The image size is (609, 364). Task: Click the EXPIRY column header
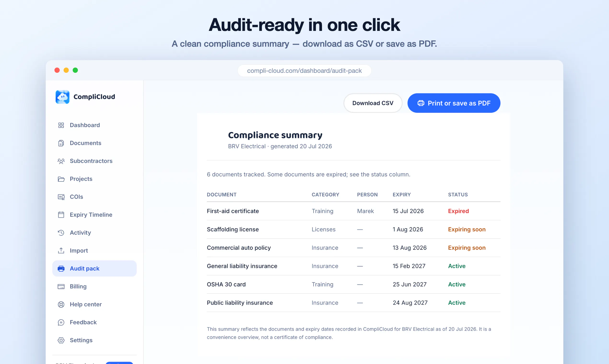[402, 194]
